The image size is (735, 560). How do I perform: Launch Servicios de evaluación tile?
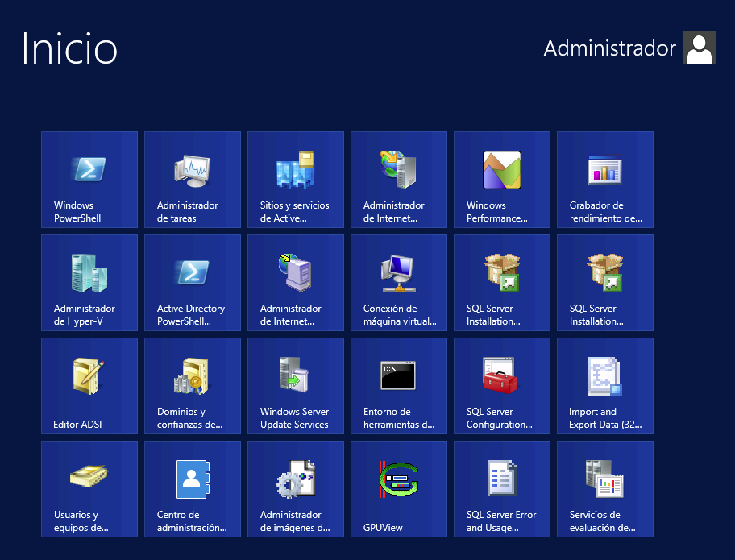click(x=605, y=489)
